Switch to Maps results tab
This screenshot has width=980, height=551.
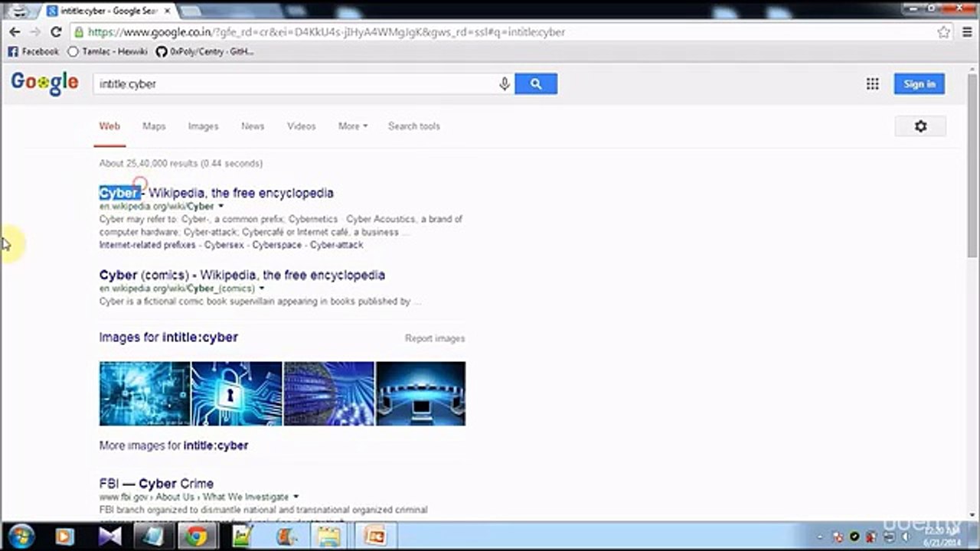click(x=154, y=126)
